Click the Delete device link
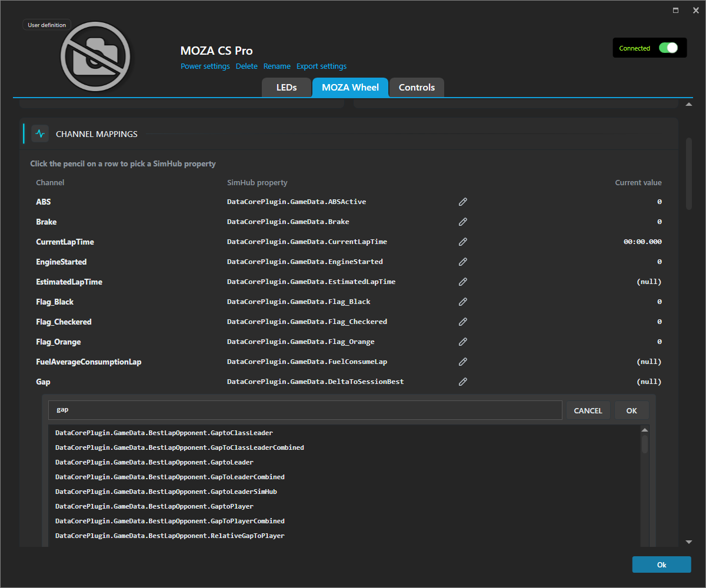Screen dimensions: 706x588 [x=247, y=66]
